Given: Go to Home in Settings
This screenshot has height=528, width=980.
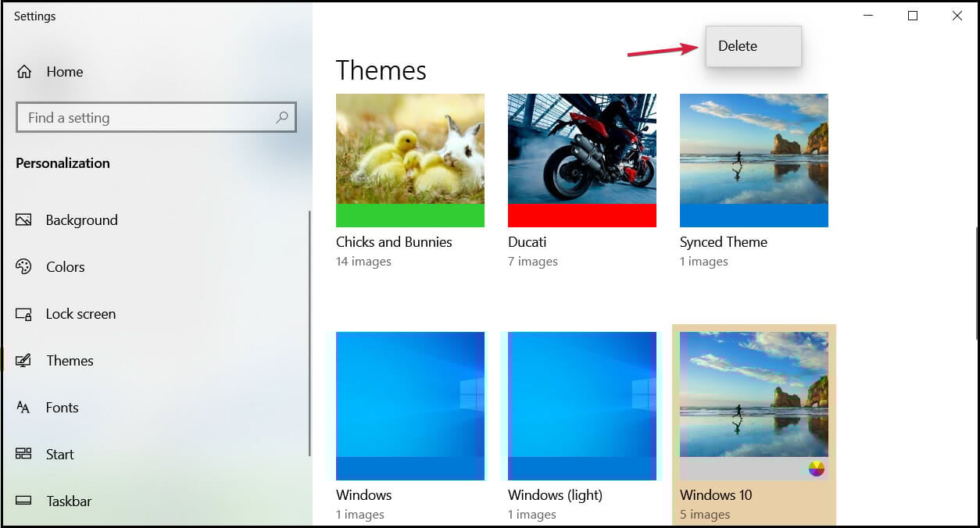Looking at the screenshot, I should (64, 72).
